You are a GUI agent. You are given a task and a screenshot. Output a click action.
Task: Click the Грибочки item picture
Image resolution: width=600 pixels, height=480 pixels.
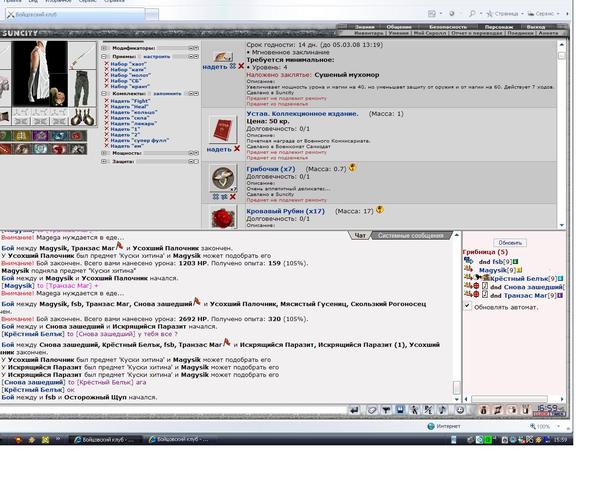point(223,178)
